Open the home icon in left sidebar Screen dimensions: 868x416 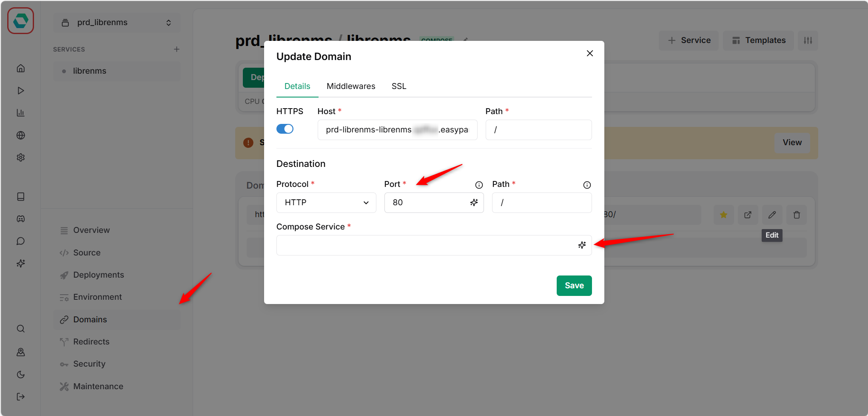tap(20, 69)
